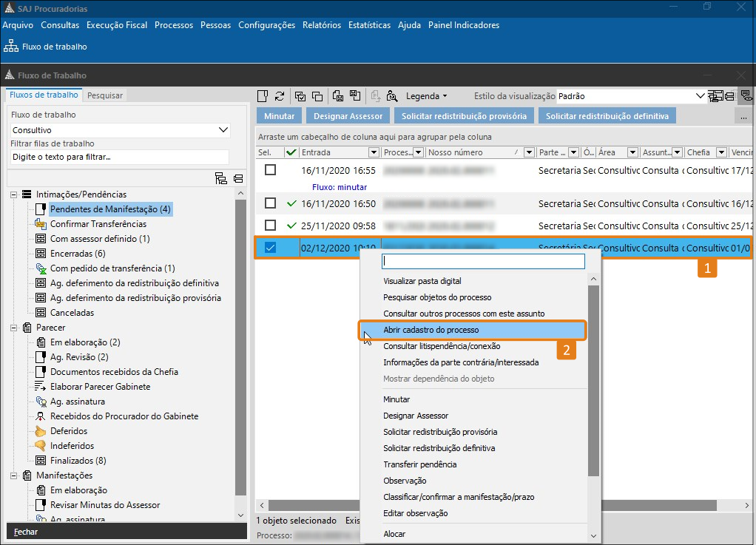Viewport: 756px width, 545px height.
Task: Click the select-all checkmark stack icon
Action: 300,96
